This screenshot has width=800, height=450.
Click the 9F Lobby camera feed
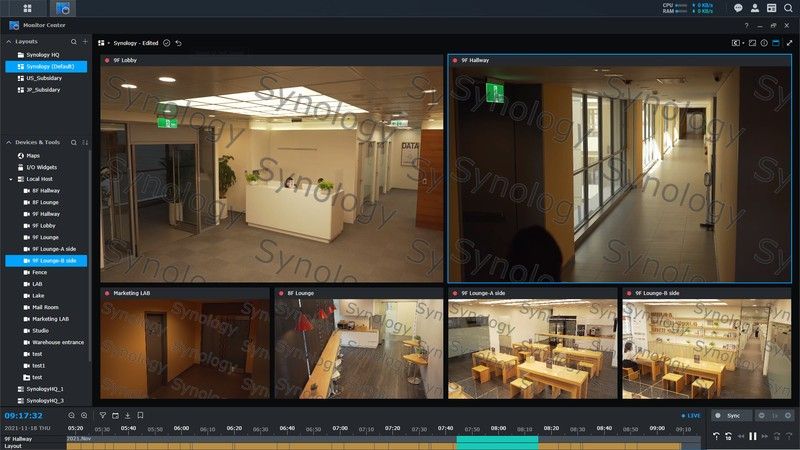[x=271, y=174]
